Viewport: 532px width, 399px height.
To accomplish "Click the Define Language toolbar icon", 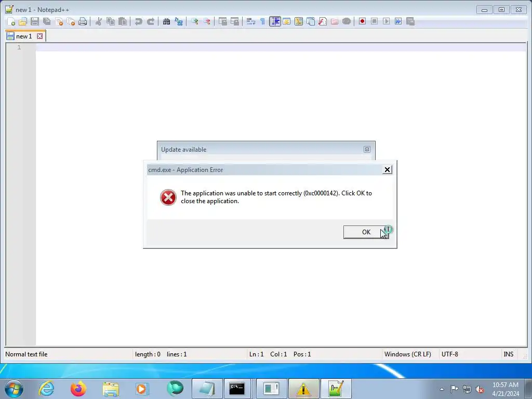I will [x=287, y=21].
